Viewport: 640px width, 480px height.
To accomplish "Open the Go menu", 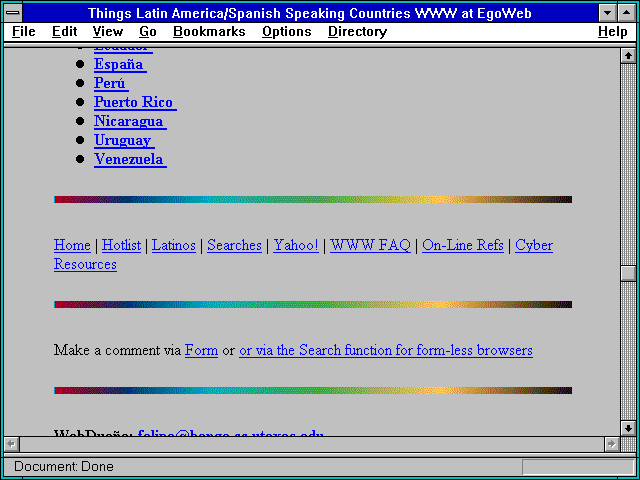I will tap(147, 31).
